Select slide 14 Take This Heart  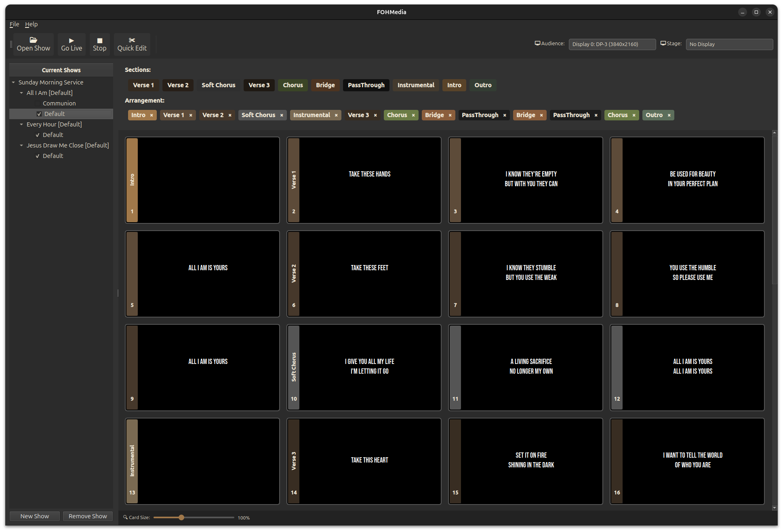[x=364, y=461]
